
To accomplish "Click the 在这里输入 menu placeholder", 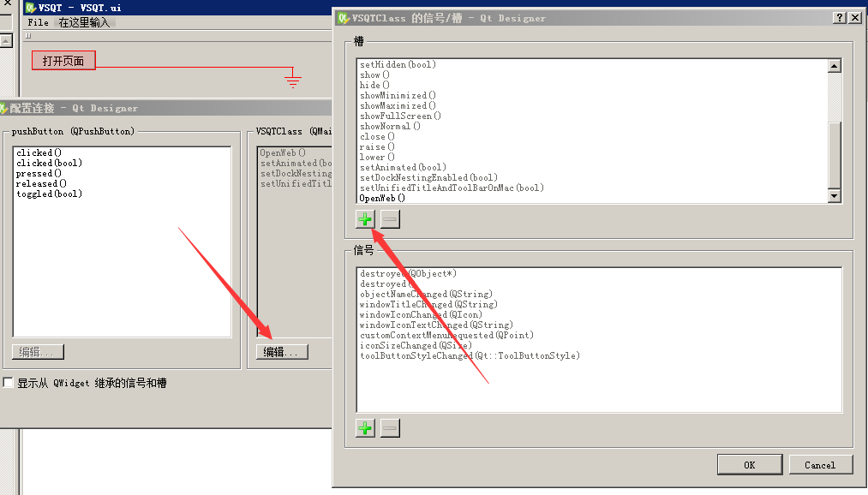I will click(85, 22).
